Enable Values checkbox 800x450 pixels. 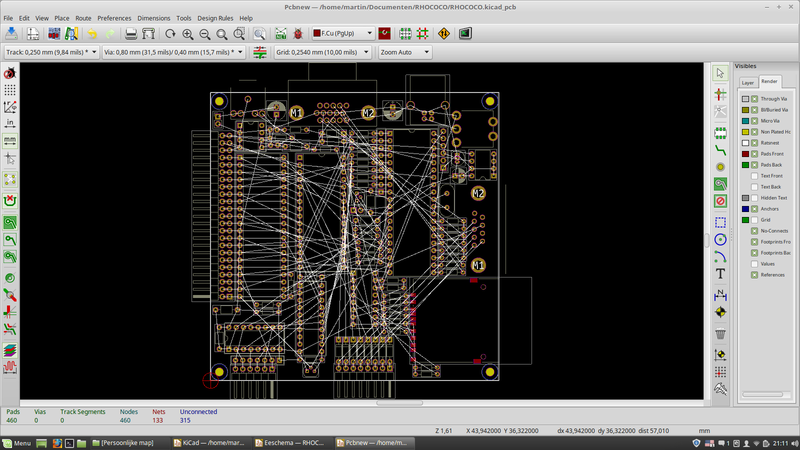pos(754,264)
